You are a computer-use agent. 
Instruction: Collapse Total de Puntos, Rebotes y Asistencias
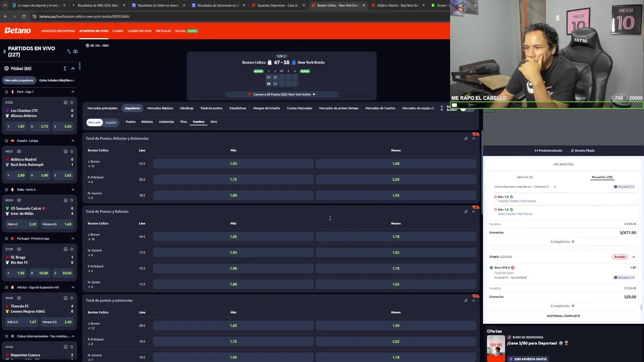tap(473, 138)
